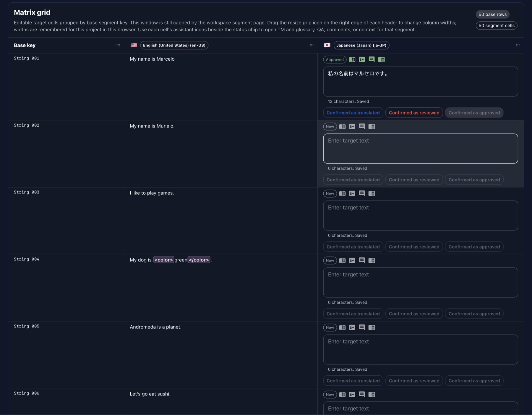The width and height of the screenshot is (532, 415).
Task: Click the United States flag icon
Action: click(134, 45)
